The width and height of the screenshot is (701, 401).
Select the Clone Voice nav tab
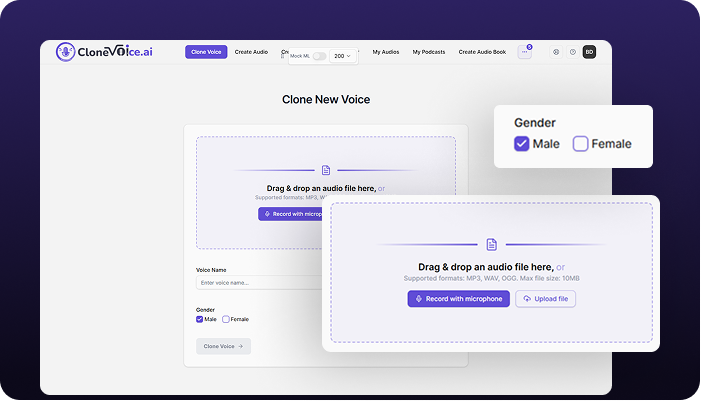206,52
